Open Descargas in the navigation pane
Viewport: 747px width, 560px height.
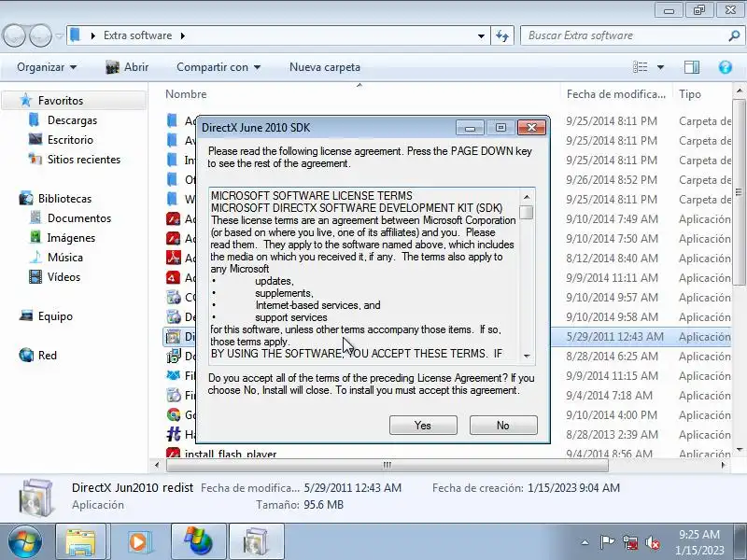point(72,120)
